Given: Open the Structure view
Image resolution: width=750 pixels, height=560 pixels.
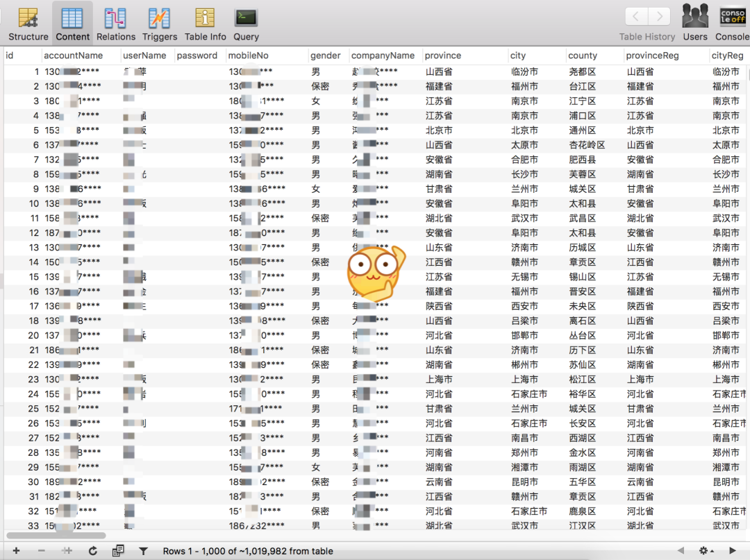Looking at the screenshot, I should coord(28,24).
